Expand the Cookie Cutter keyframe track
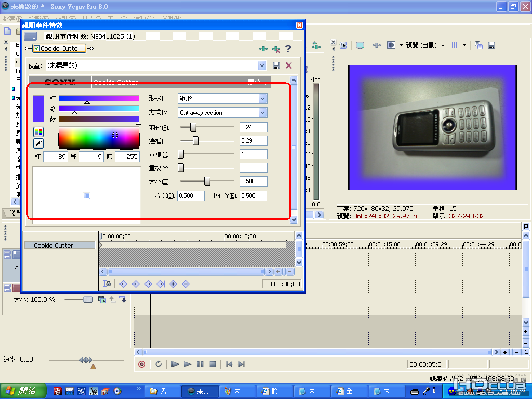532x399 pixels. coord(29,245)
